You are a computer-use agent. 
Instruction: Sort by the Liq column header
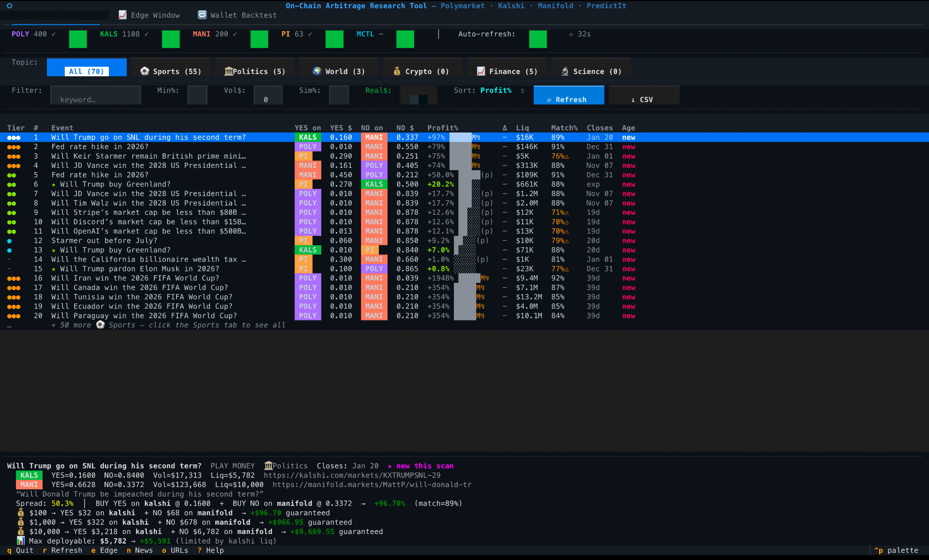click(x=523, y=128)
